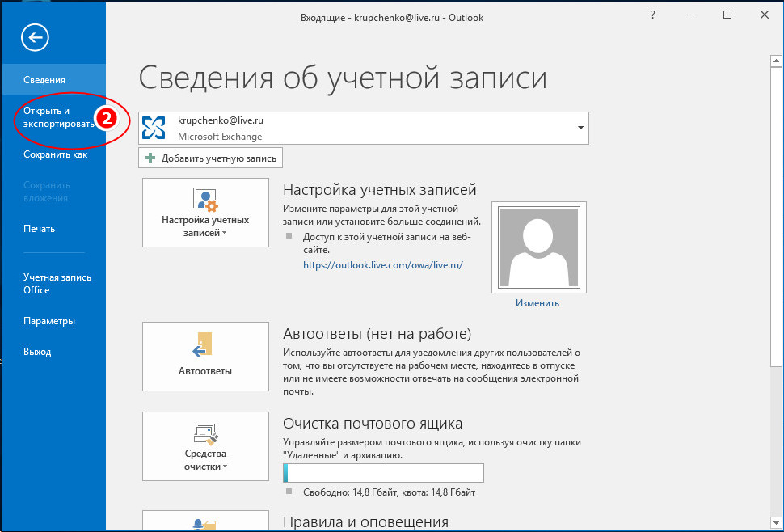Click Выход to exit Outlook
This screenshot has height=532, width=784.
click(37, 352)
